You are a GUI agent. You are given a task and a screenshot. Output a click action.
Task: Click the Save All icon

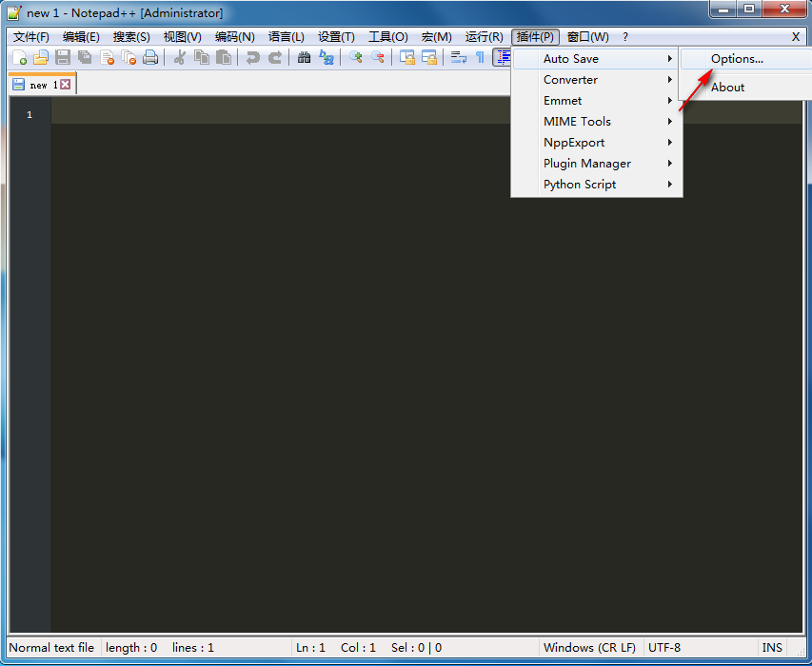tap(85, 57)
